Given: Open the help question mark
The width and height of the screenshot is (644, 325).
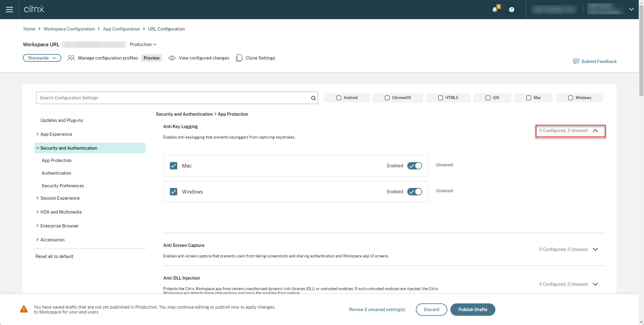Looking at the screenshot, I should [512, 9].
